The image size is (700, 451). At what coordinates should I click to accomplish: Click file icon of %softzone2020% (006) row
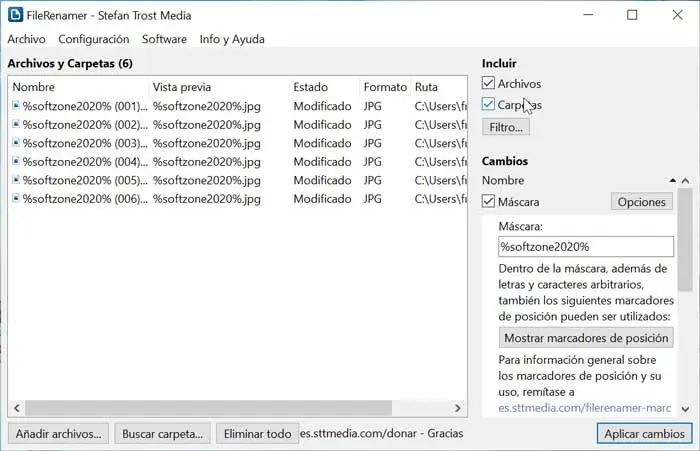tap(16, 198)
